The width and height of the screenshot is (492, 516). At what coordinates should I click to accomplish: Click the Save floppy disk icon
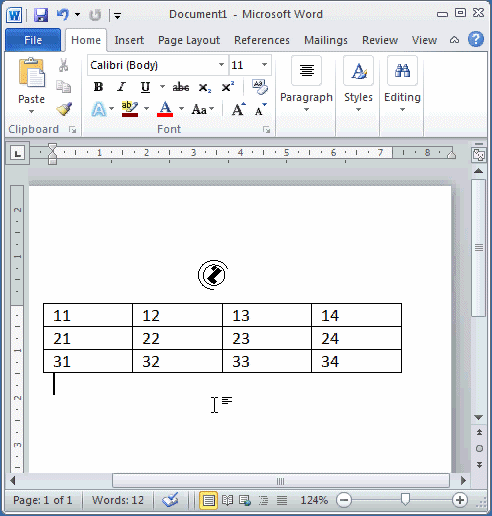click(x=41, y=15)
